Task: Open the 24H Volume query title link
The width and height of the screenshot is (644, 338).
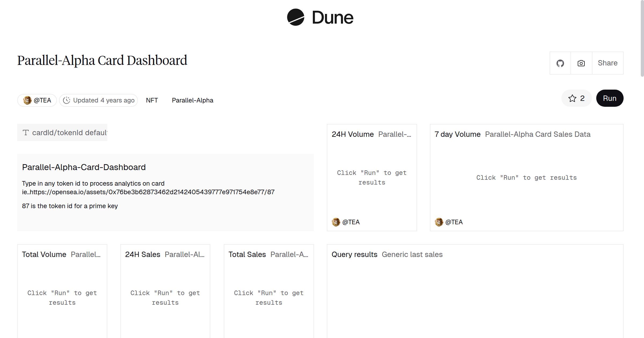Action: tap(352, 134)
